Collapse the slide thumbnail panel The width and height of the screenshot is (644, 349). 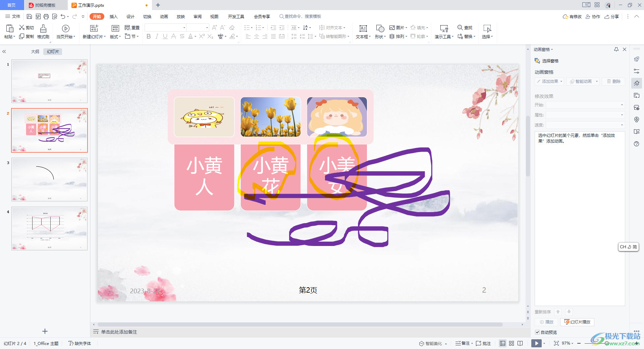click(x=4, y=52)
